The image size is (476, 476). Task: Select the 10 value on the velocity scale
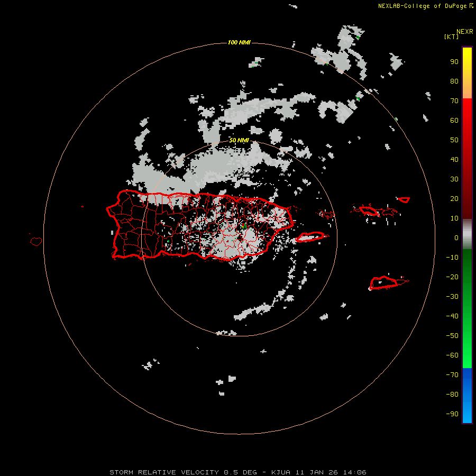click(x=454, y=218)
